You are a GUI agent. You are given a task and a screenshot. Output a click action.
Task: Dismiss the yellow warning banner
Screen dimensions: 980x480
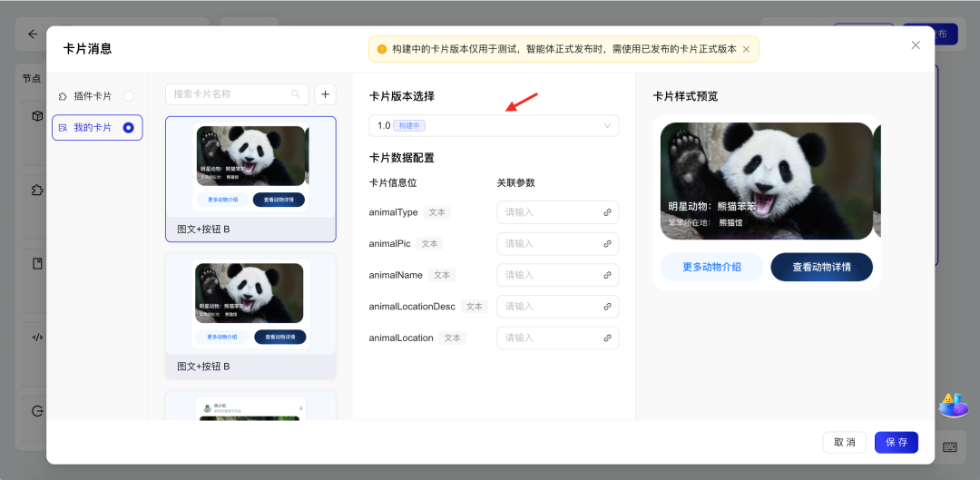[746, 49]
